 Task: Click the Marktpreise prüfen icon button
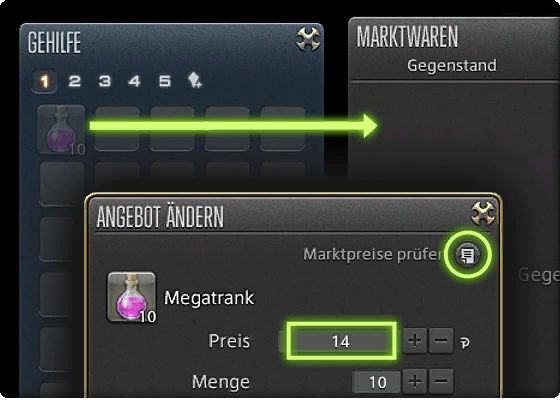click(468, 255)
